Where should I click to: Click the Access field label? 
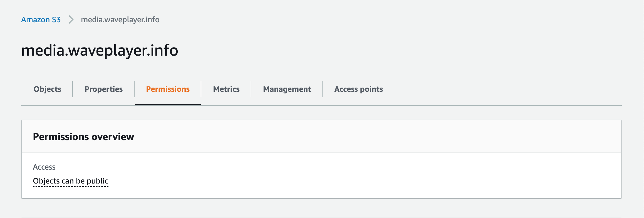(44, 167)
